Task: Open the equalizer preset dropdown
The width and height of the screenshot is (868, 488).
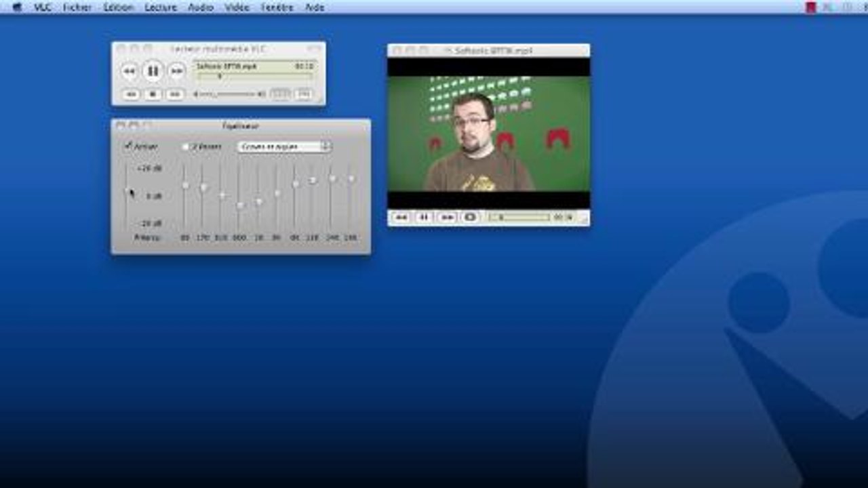Action: point(284,146)
